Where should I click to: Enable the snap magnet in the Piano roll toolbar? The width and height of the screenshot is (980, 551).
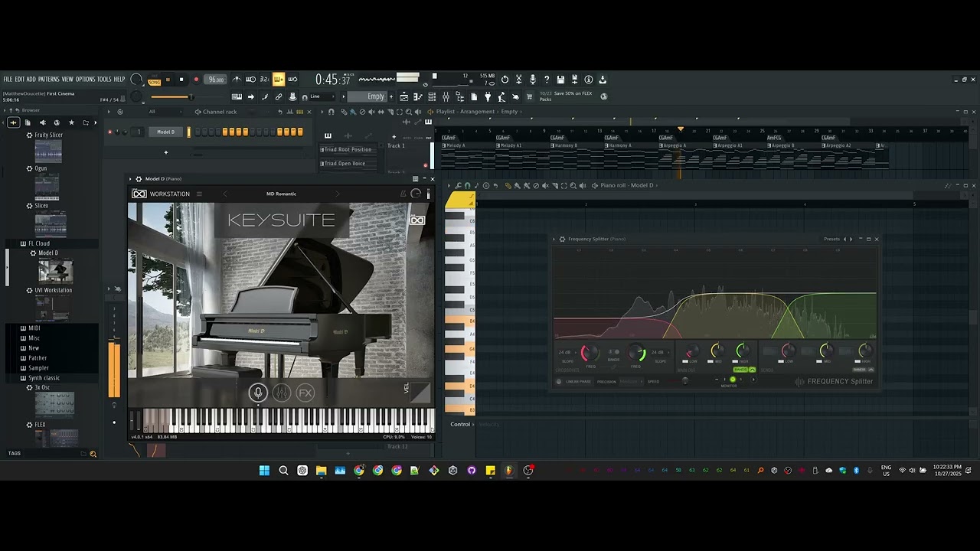[467, 185]
